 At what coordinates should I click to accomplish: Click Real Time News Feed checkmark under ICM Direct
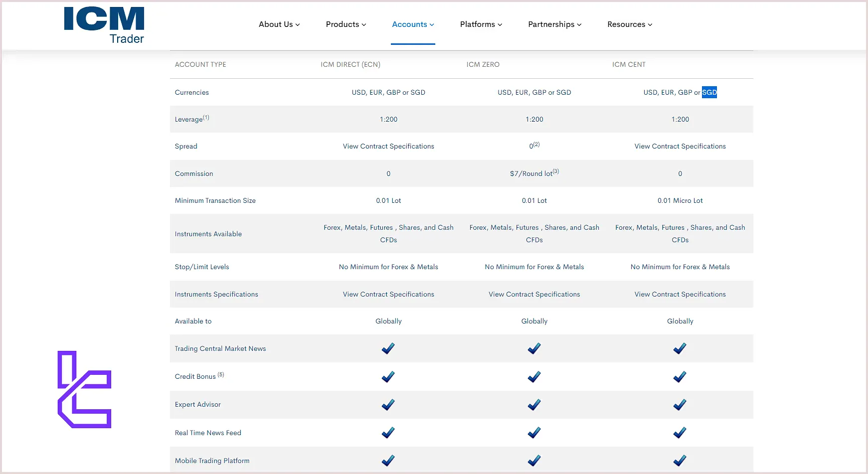pos(388,433)
